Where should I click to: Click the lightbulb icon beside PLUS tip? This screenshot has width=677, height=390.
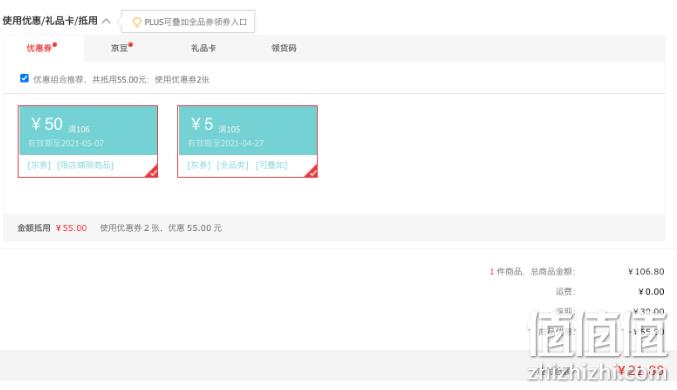[136, 22]
